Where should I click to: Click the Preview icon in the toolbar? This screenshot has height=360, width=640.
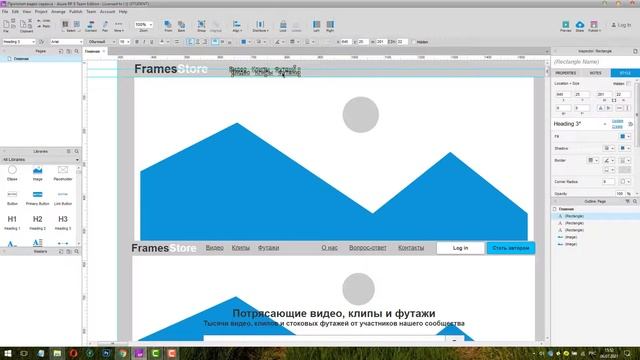[565, 25]
